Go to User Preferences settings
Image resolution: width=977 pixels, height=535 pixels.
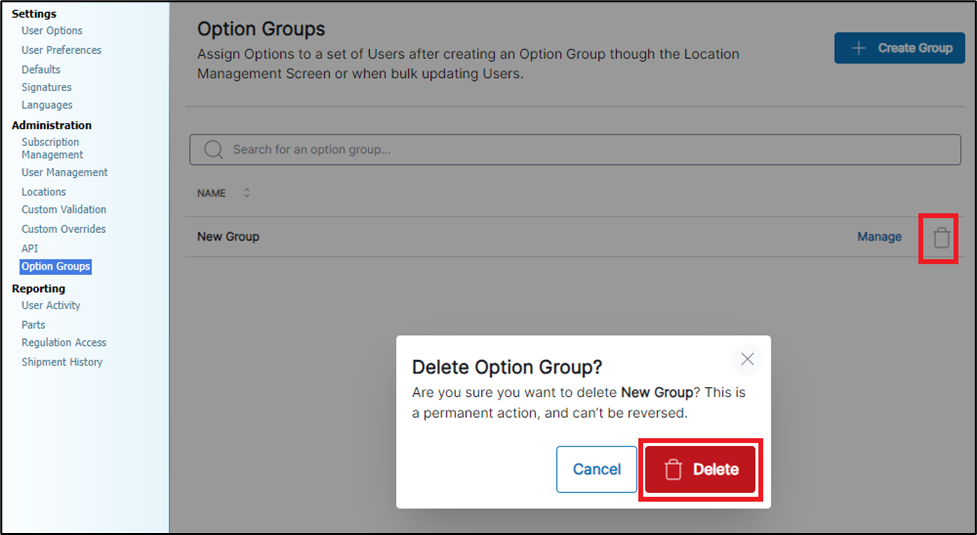click(61, 50)
